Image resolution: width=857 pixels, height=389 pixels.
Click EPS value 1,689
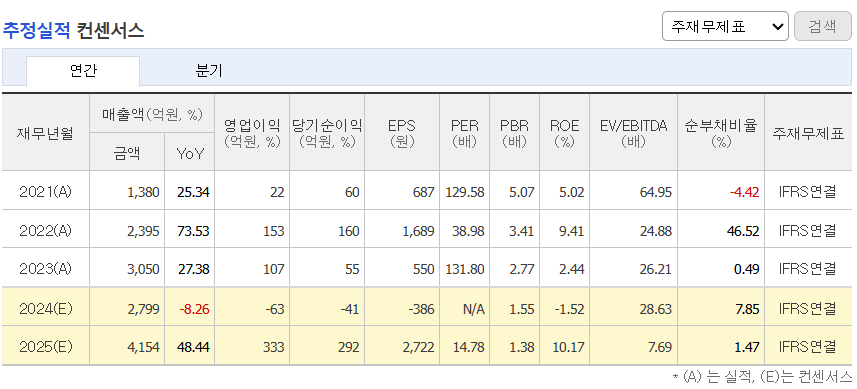pos(419,231)
